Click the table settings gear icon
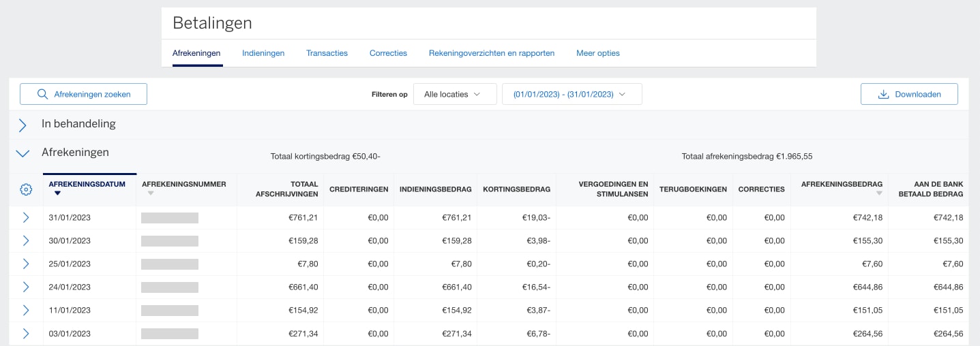This screenshot has height=346, width=980. coord(26,189)
